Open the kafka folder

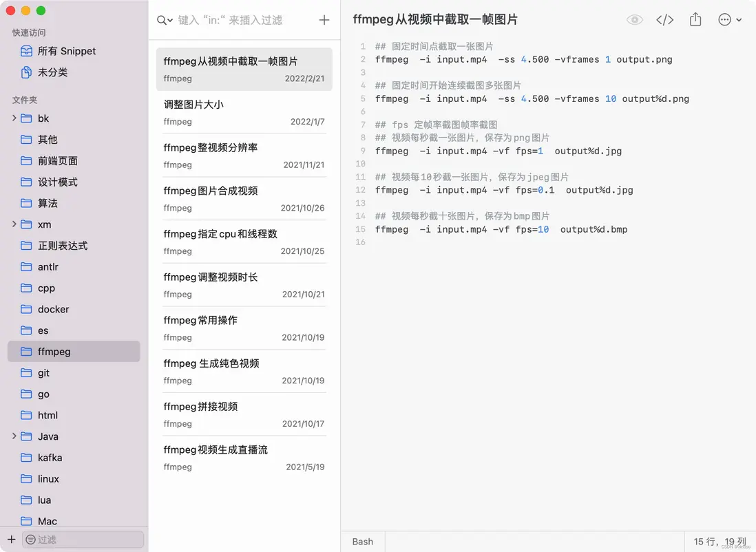click(74, 458)
